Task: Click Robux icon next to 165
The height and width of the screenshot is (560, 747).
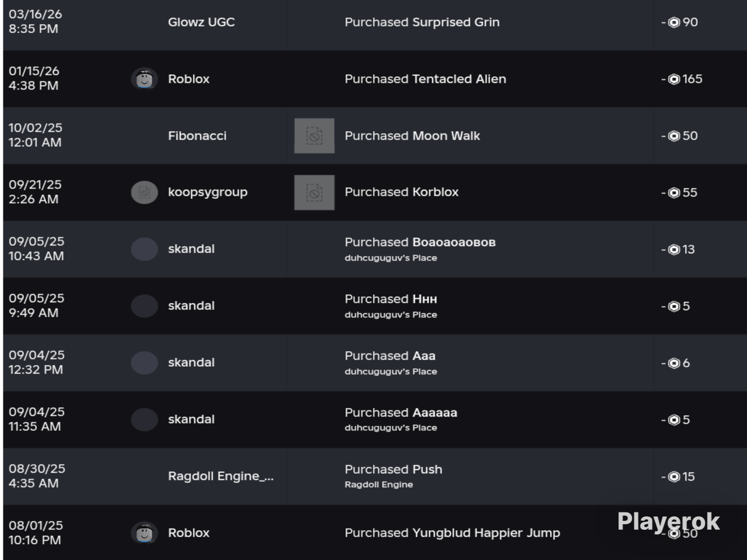Action: [674, 80]
